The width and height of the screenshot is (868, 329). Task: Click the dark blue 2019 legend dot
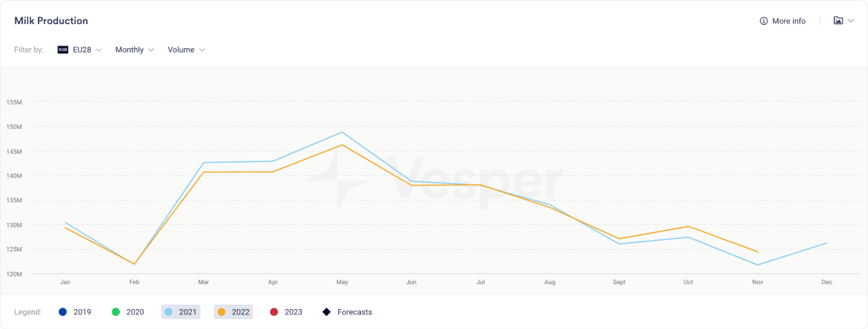(63, 312)
